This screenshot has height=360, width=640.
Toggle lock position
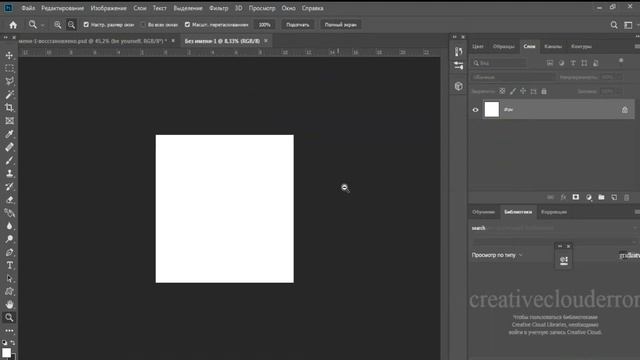[523, 91]
